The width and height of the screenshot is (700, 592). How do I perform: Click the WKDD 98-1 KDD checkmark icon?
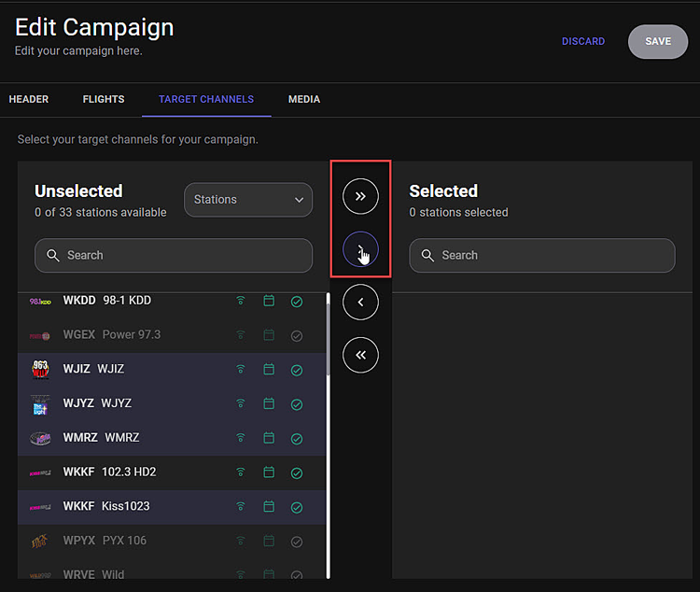pyautogui.click(x=297, y=302)
